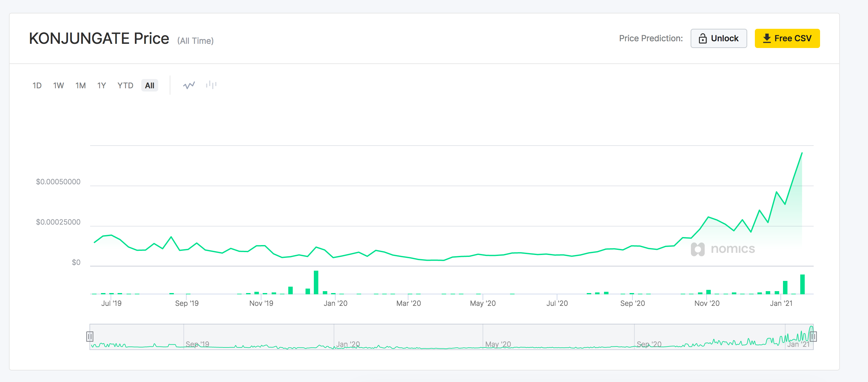
Task: Click the Jul '19 x-axis label
Action: pyautogui.click(x=112, y=303)
